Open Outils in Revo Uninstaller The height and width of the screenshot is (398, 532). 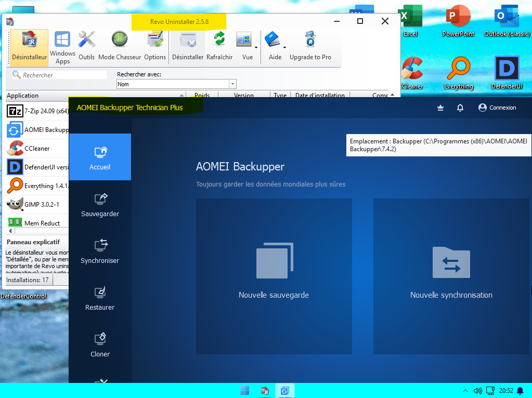point(86,46)
